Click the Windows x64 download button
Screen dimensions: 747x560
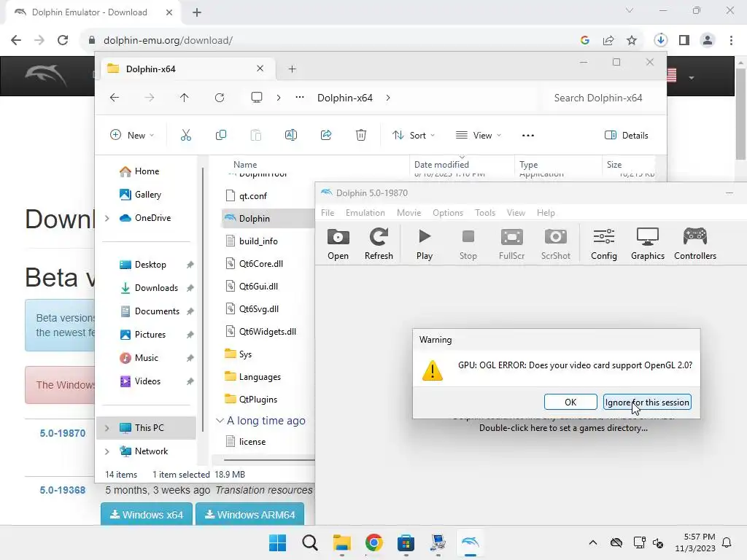coord(147,514)
